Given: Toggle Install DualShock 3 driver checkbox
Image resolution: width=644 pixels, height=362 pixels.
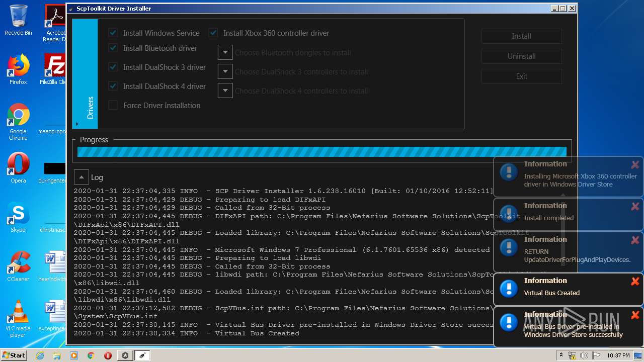Looking at the screenshot, I should 113,67.
